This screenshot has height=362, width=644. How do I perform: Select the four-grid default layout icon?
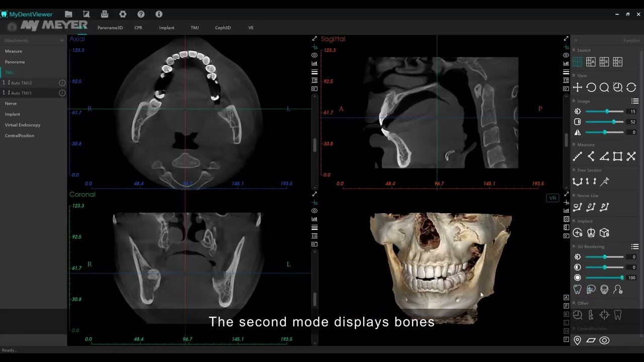(x=578, y=62)
